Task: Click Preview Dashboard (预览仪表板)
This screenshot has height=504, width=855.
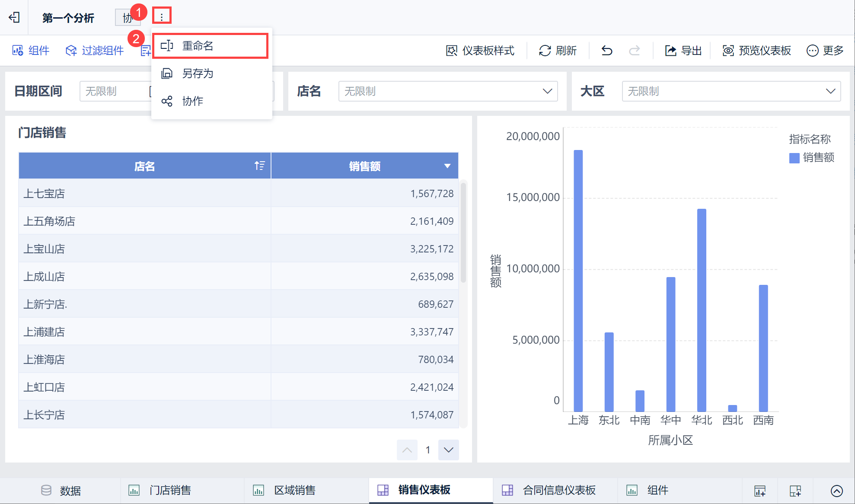Action: click(756, 51)
